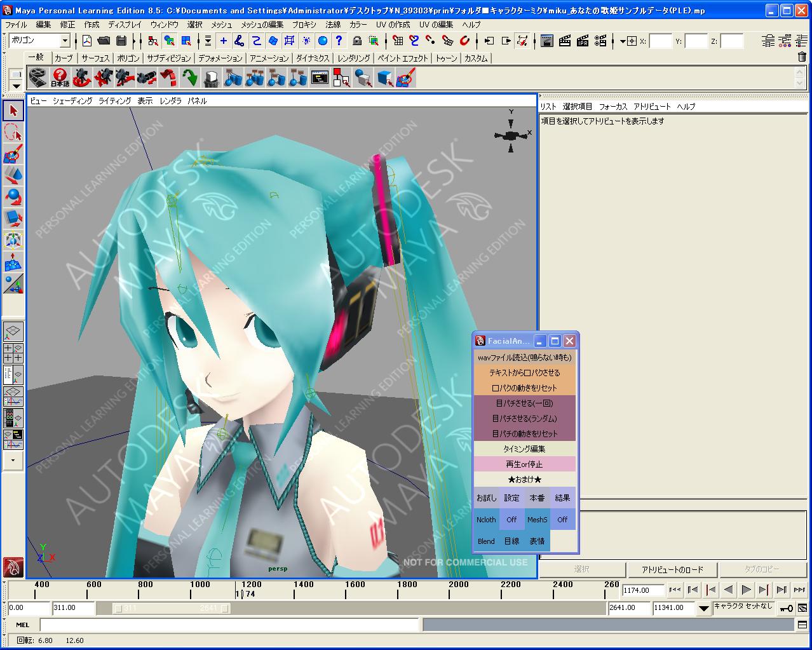Open the shelf options down-arrow menu

coord(16,86)
